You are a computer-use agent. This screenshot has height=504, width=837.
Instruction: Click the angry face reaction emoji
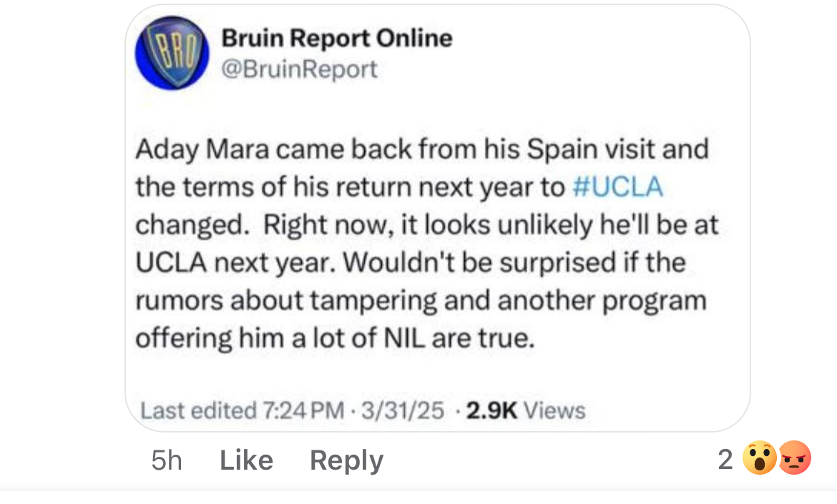point(794,459)
